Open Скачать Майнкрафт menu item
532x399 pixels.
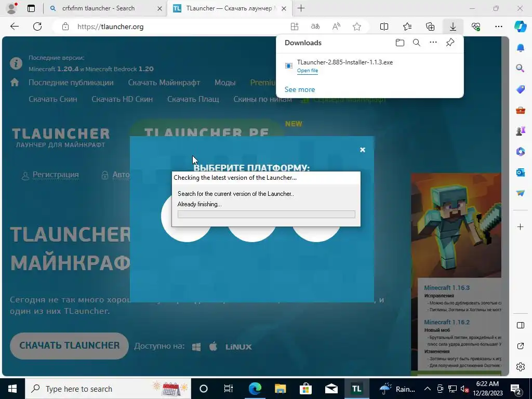(x=164, y=83)
